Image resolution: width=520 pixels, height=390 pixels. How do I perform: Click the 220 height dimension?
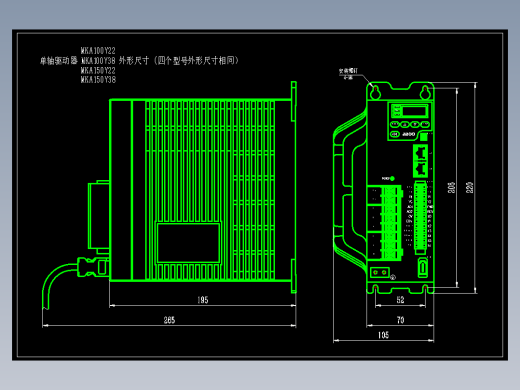(x=469, y=187)
